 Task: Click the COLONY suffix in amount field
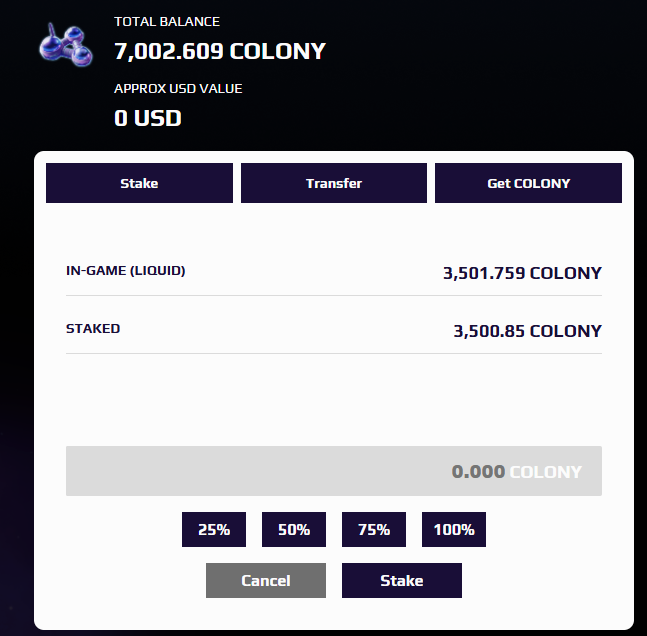click(x=546, y=472)
